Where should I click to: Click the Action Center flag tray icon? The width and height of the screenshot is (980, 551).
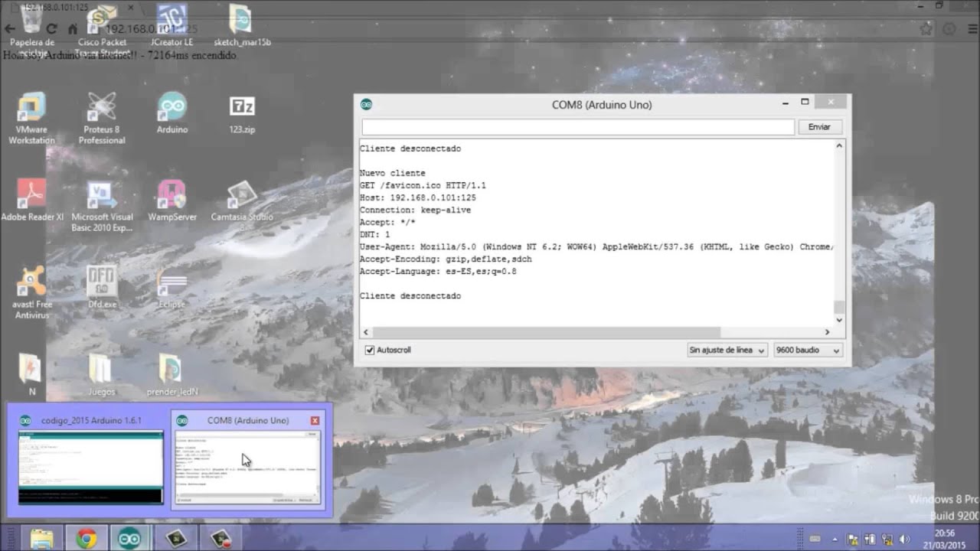click(853, 539)
